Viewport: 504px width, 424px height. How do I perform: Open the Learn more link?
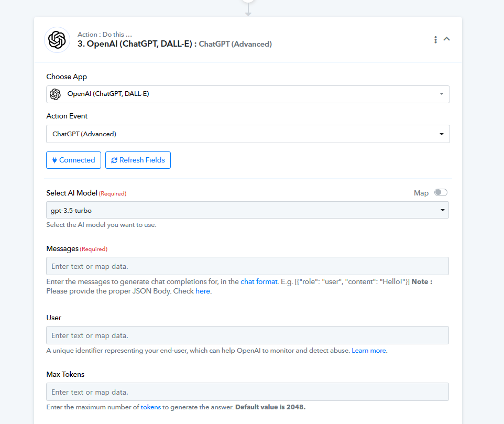tap(369, 351)
